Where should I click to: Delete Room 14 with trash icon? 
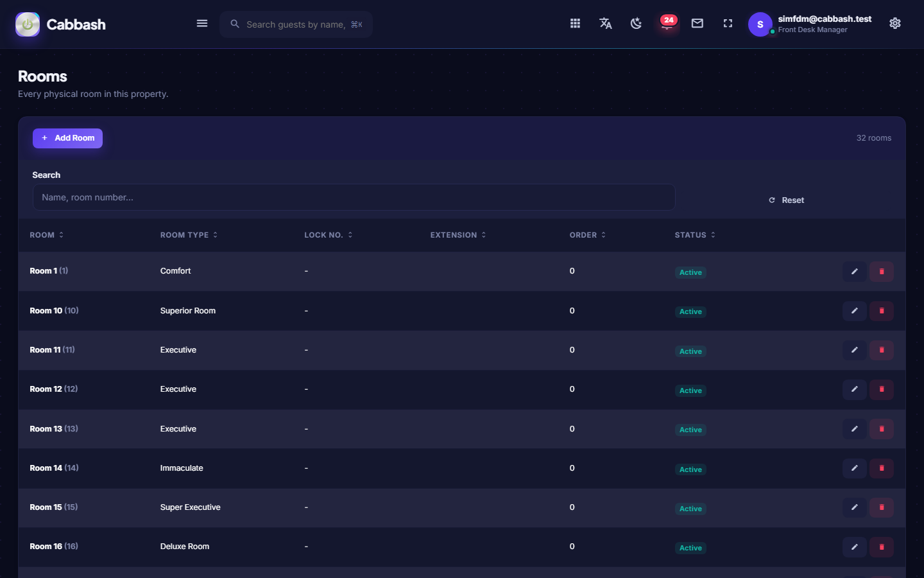(x=882, y=468)
